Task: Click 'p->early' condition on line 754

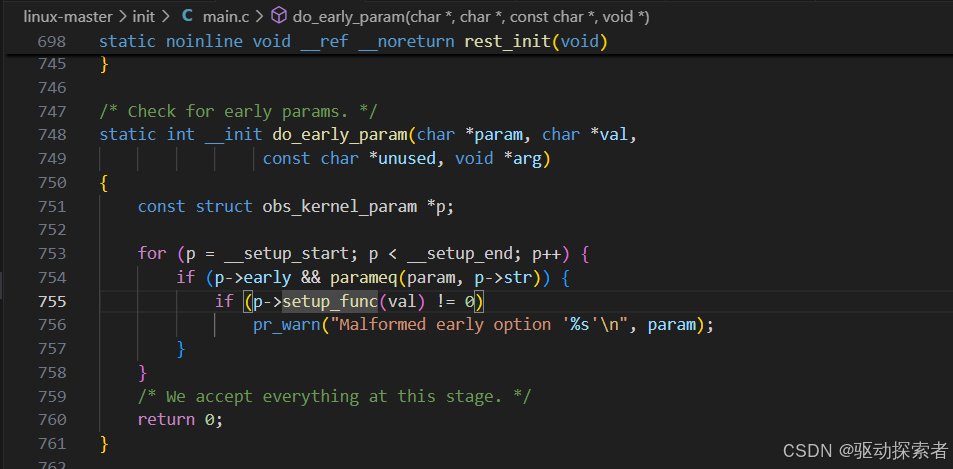Action: (253, 278)
